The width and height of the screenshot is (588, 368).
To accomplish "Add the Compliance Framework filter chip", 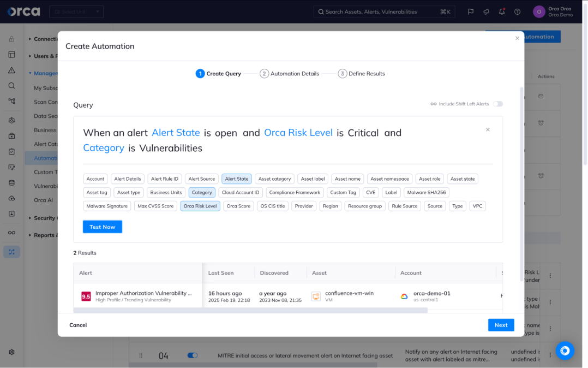I will point(295,192).
